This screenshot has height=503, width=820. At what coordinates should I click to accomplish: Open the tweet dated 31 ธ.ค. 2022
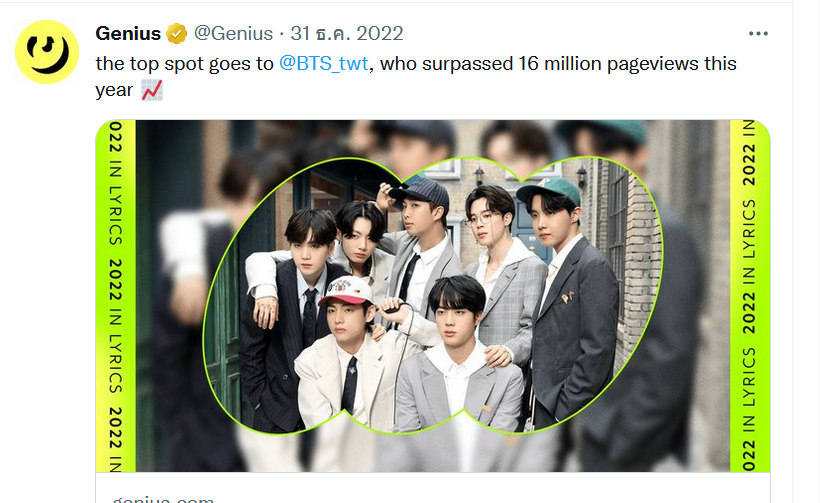(347, 33)
